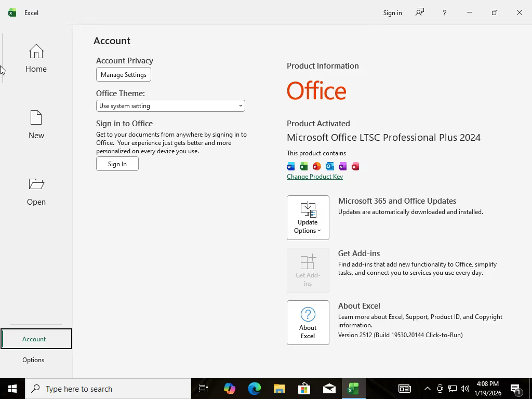Open the News widget in taskbar
Image resolution: width=532 pixels, height=399 pixels.
click(x=404, y=389)
